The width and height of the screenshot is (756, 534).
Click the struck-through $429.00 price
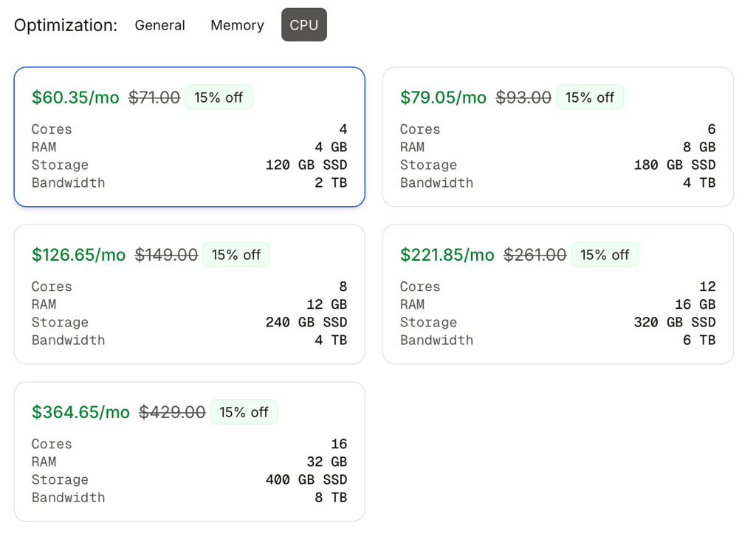point(172,412)
